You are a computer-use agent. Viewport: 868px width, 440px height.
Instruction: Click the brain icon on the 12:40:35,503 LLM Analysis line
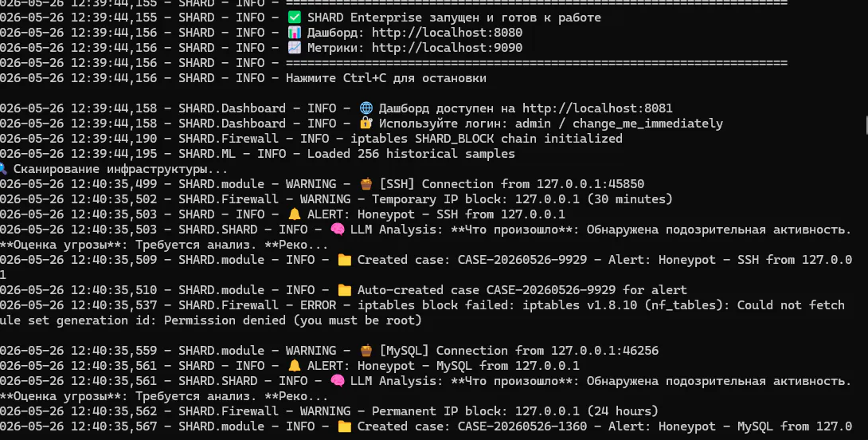pos(337,229)
